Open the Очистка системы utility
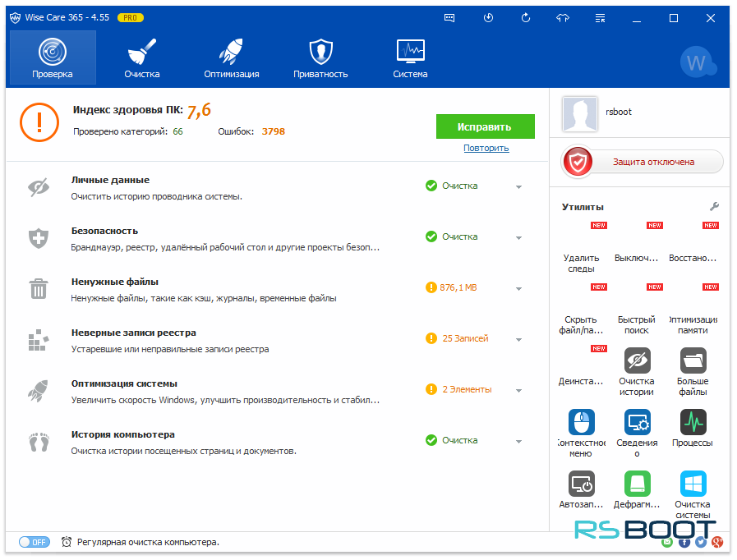Image resolution: width=737 pixels, height=560 pixels. point(693,494)
